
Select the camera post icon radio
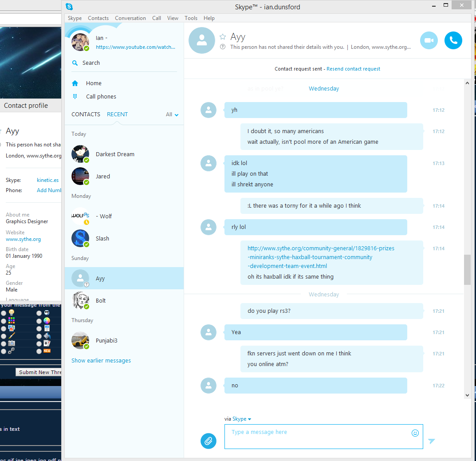(4, 343)
